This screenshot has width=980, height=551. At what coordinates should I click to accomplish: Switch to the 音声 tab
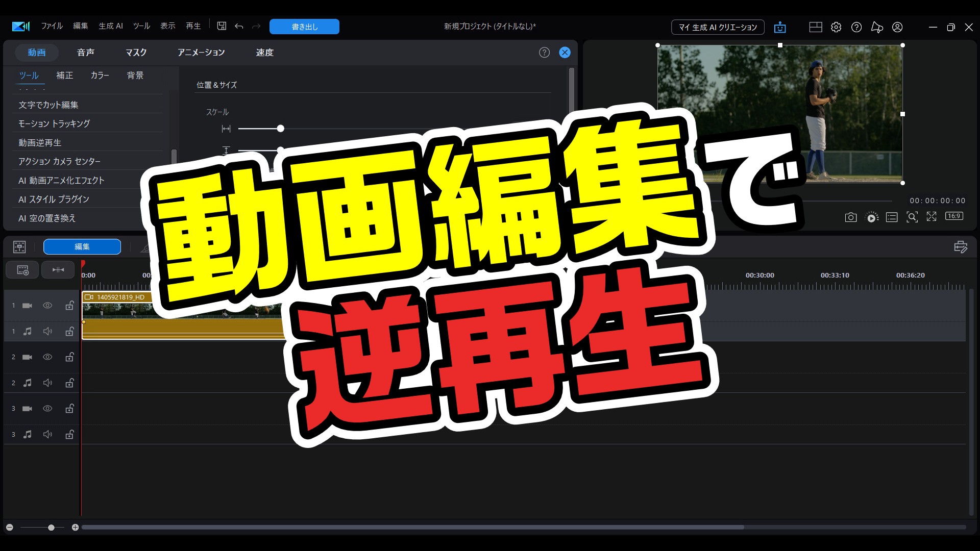click(85, 52)
